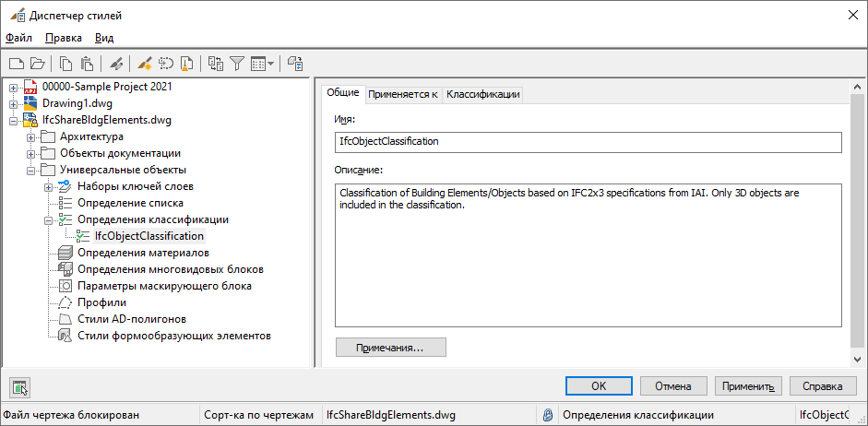Switch to the Применяется к tab
868x426 pixels.
[403, 94]
